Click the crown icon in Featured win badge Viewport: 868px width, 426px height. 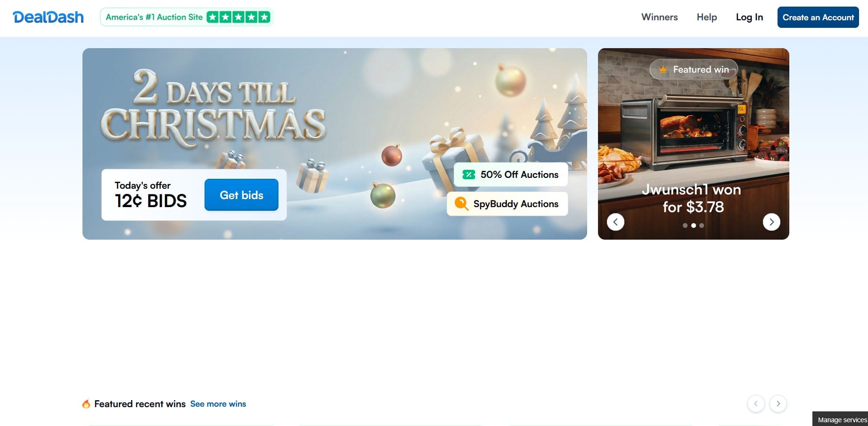point(663,69)
